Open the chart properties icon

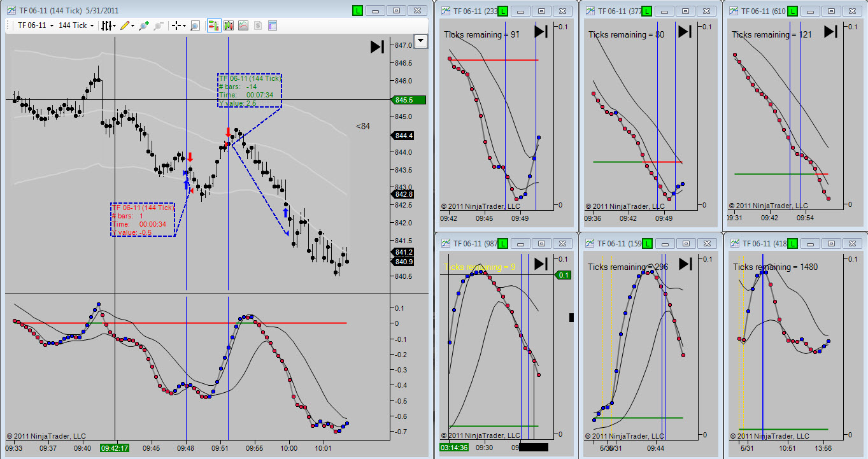pos(272,25)
